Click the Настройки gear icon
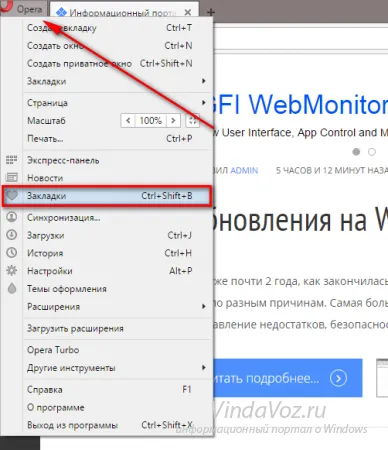 click(x=12, y=270)
